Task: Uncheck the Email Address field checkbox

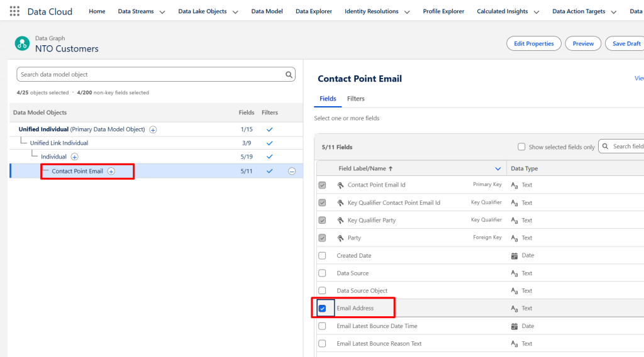Action: [x=323, y=308]
